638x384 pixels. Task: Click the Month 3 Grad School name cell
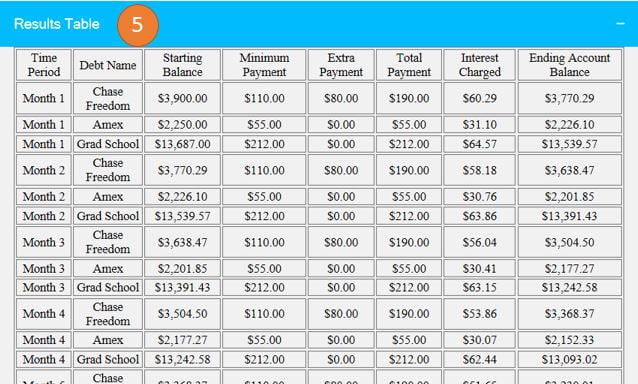(x=108, y=288)
